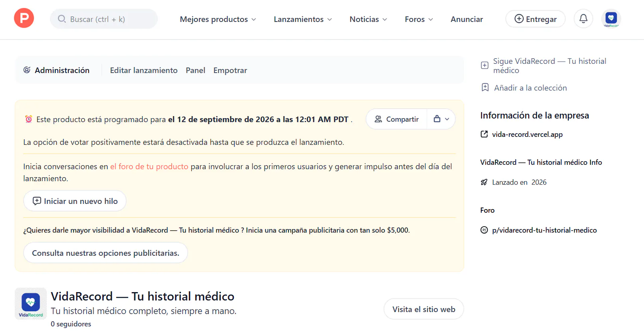Open the vida-record.vercel.app link
This screenshot has height=336, width=644.
[x=527, y=134]
